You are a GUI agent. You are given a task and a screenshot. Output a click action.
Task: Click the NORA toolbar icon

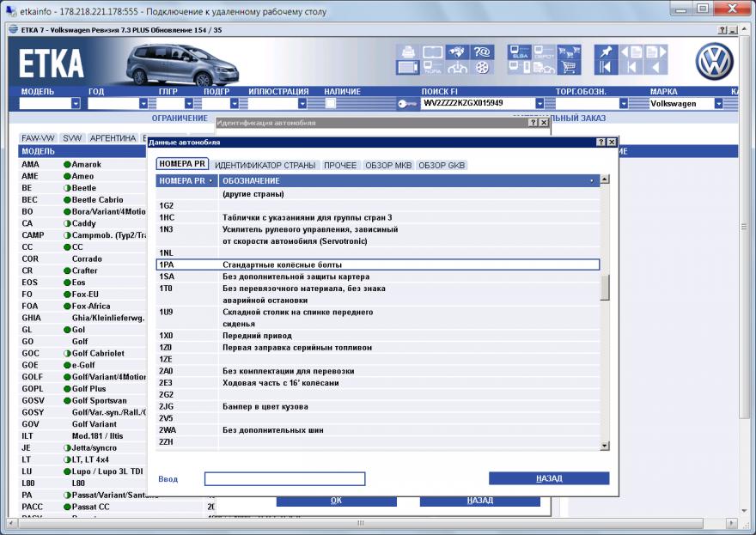click(432, 68)
